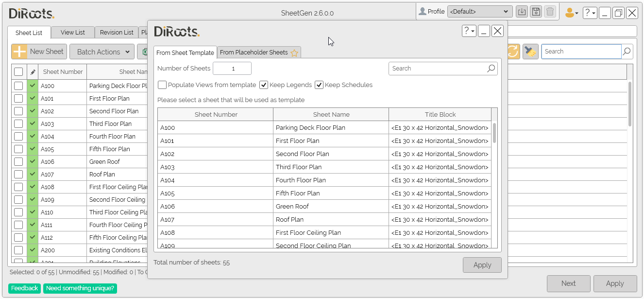Image resolution: width=644 pixels, height=299 pixels.
Task: Click the pencil icon column header
Action: (33, 72)
